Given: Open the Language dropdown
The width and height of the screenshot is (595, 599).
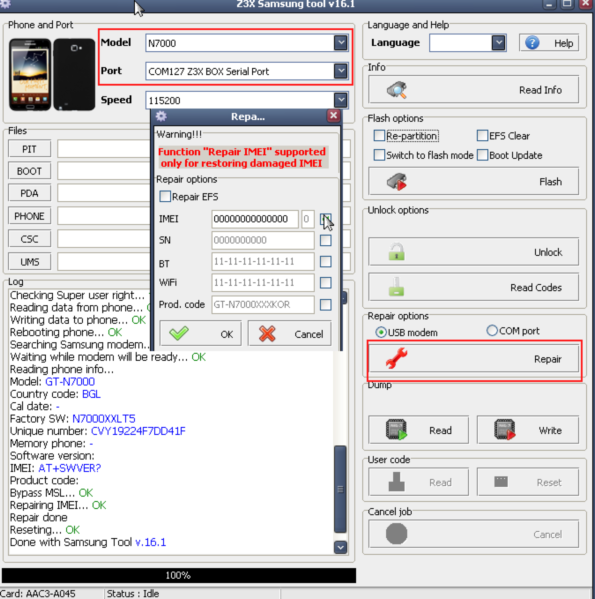Looking at the screenshot, I should tap(498, 43).
